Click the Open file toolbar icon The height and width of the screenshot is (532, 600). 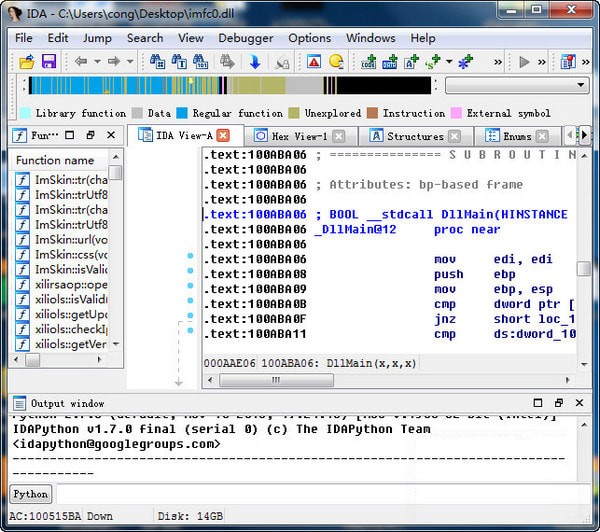25,62
